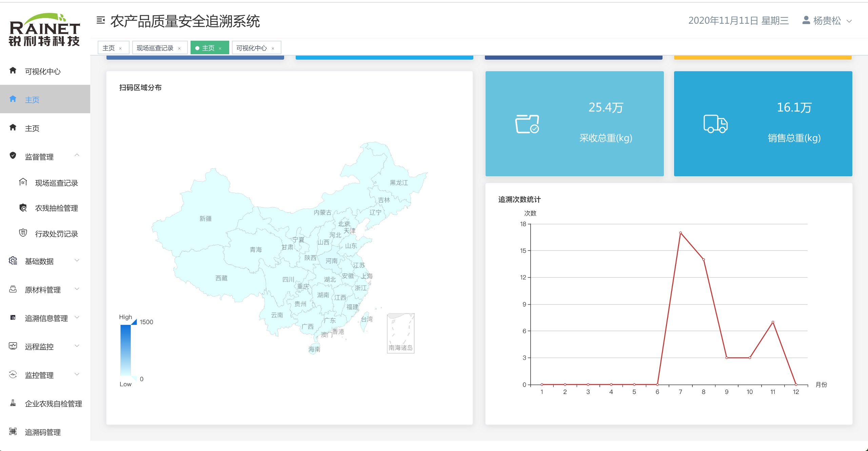Open 农残抽检管理 in the sidebar

[x=45, y=208]
